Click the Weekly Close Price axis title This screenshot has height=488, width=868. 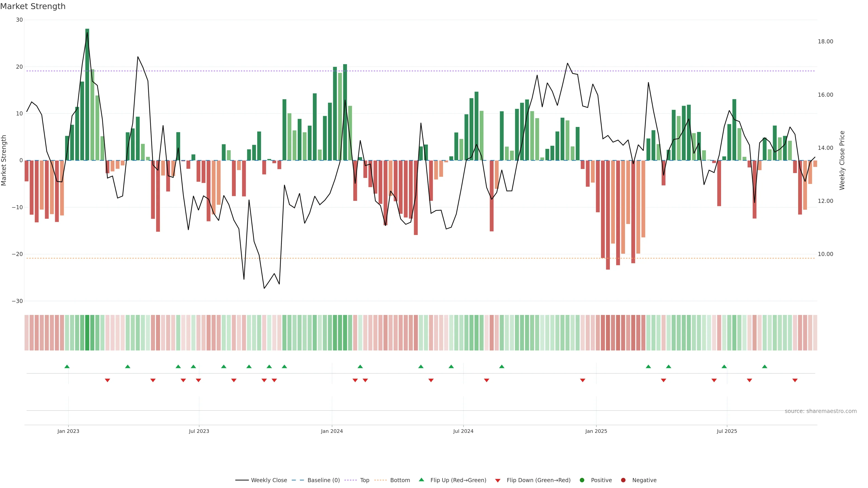point(842,160)
